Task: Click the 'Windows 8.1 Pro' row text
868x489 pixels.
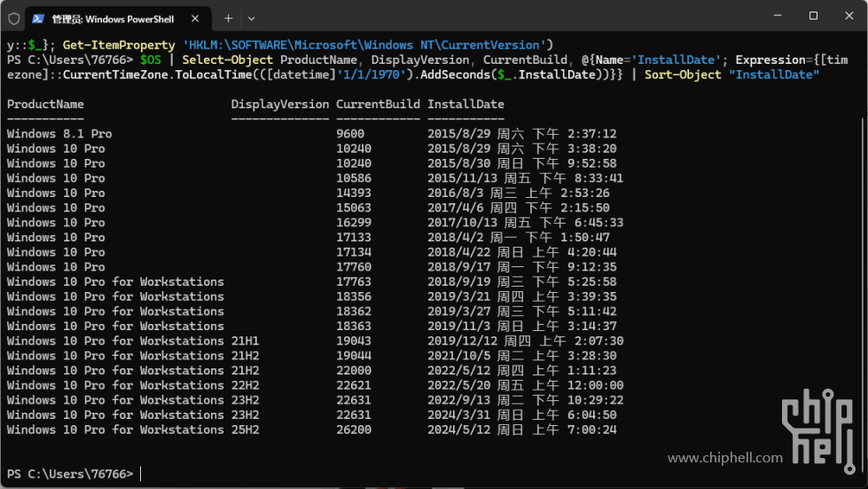Action: (x=59, y=134)
